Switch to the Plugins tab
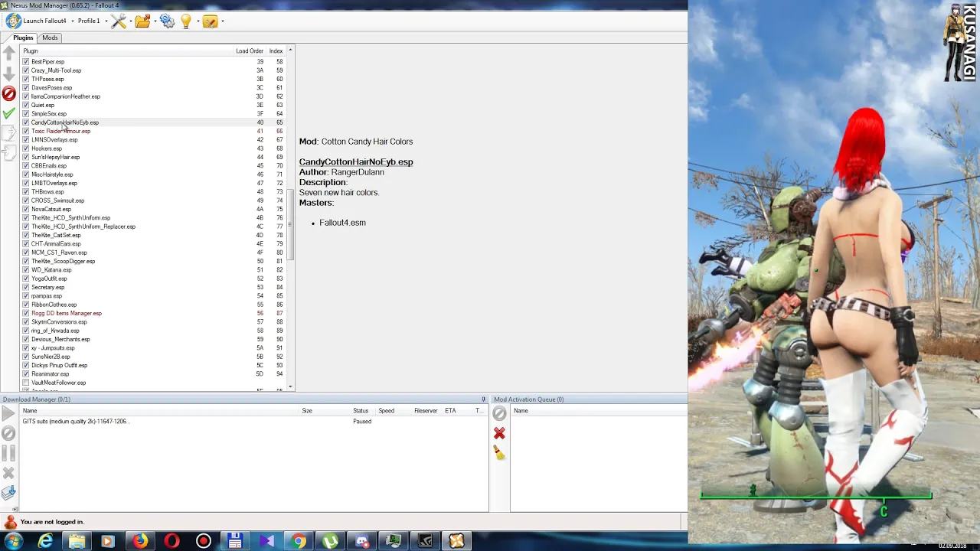 pos(23,37)
